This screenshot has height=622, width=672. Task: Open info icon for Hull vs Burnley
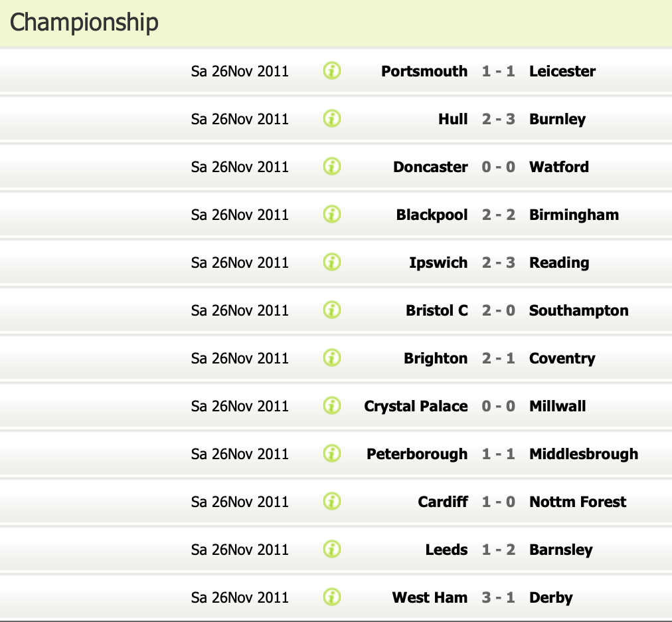click(332, 118)
